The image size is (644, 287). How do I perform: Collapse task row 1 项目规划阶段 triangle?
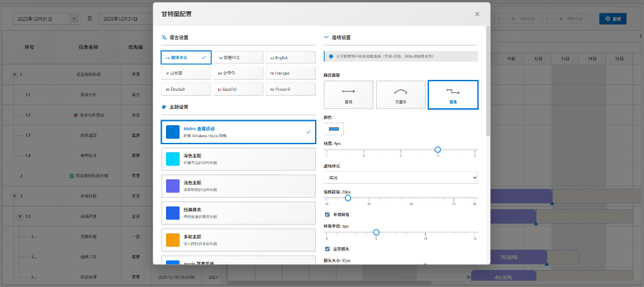(14, 74)
